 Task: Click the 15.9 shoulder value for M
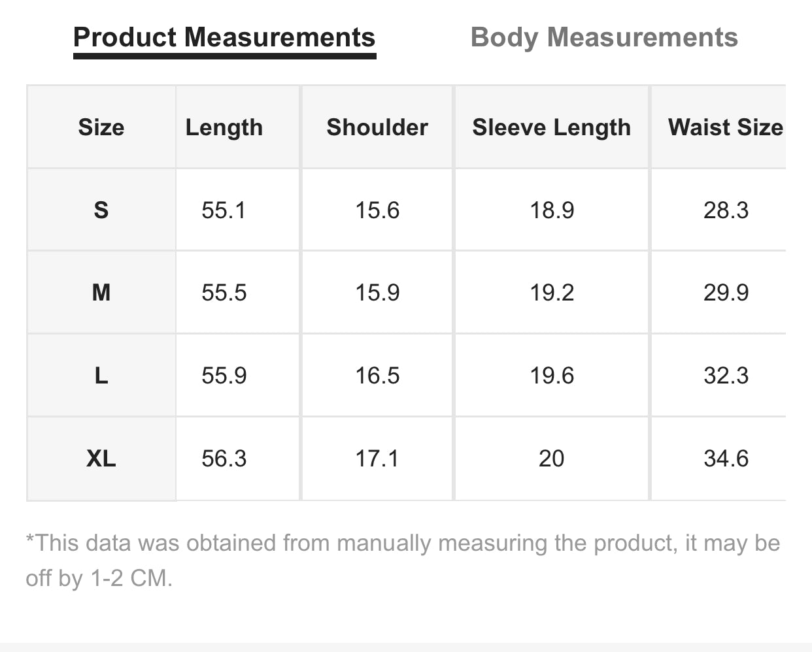coord(377,293)
